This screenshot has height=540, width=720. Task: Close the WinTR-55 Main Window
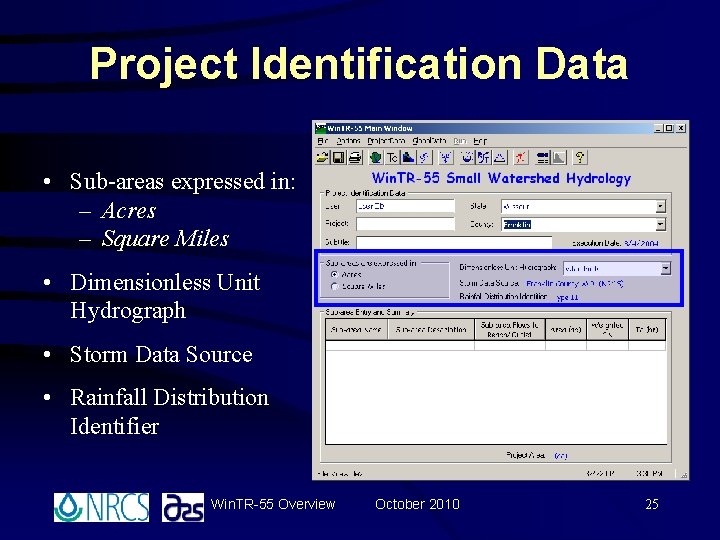point(681,128)
